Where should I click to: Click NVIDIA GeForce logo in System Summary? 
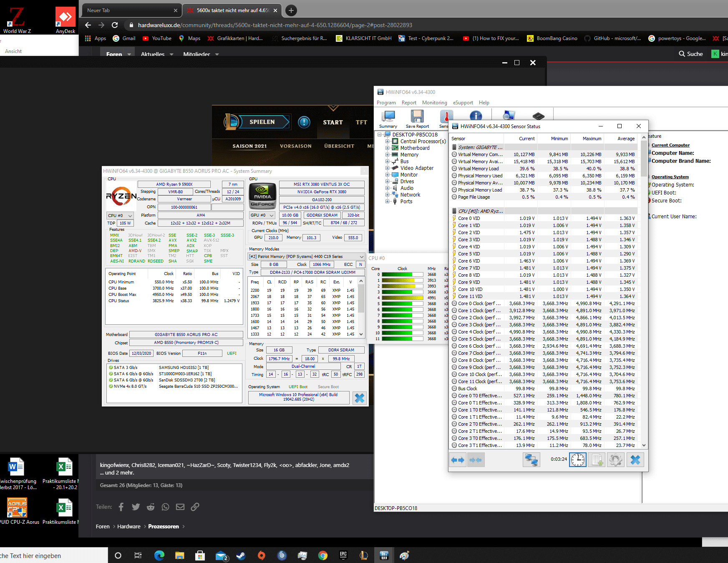263,195
